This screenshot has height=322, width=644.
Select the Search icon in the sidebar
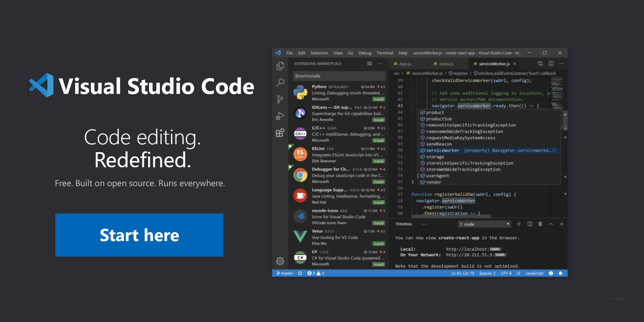[x=280, y=82]
